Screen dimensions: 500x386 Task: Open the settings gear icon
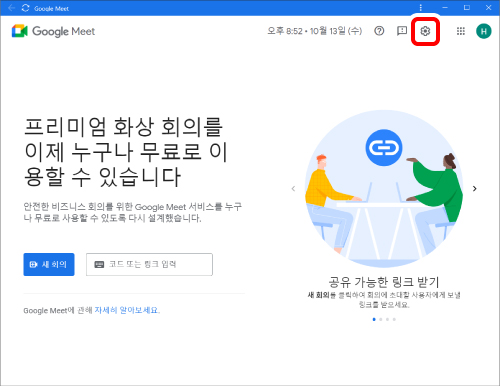(x=425, y=31)
